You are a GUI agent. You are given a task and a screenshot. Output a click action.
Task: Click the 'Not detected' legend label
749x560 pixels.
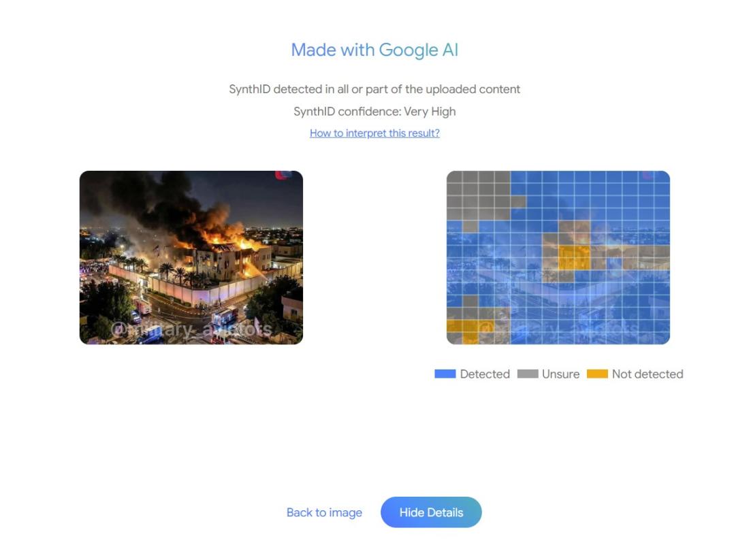point(647,374)
